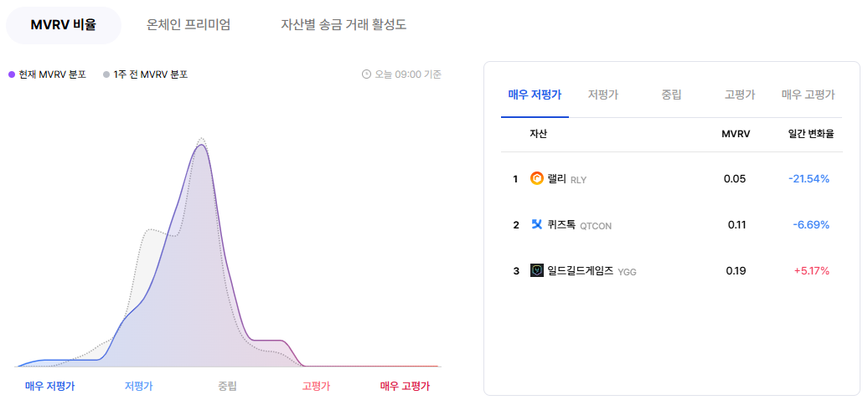Image resolution: width=868 pixels, height=400 pixels.
Task: Click the 일드길드게임즈 asset row name
Action: (580, 271)
